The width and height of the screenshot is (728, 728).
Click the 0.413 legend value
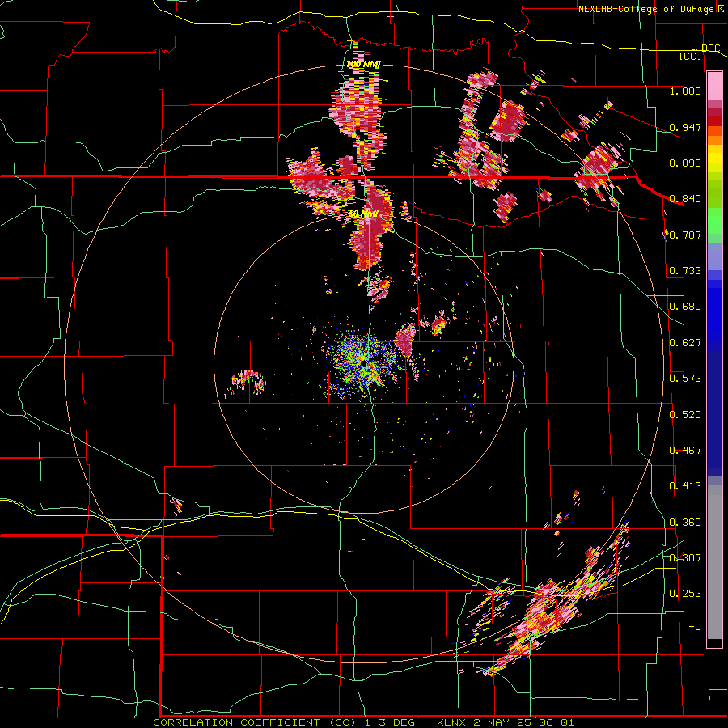pyautogui.click(x=685, y=486)
